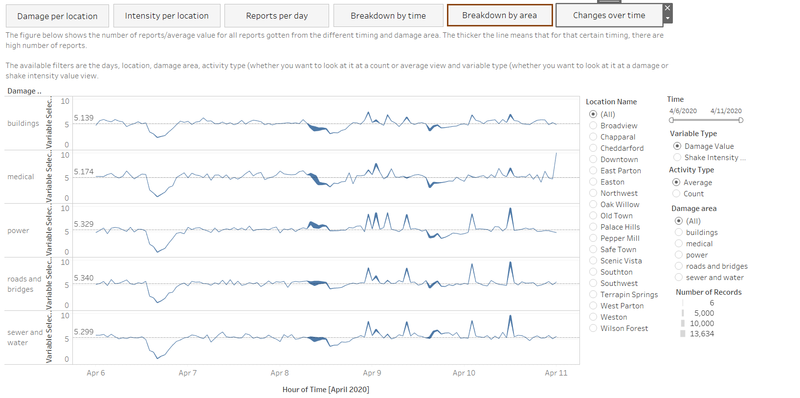This screenshot has height=398, width=800.
Task: Switch to the Intensity per location tab
Action: point(166,16)
